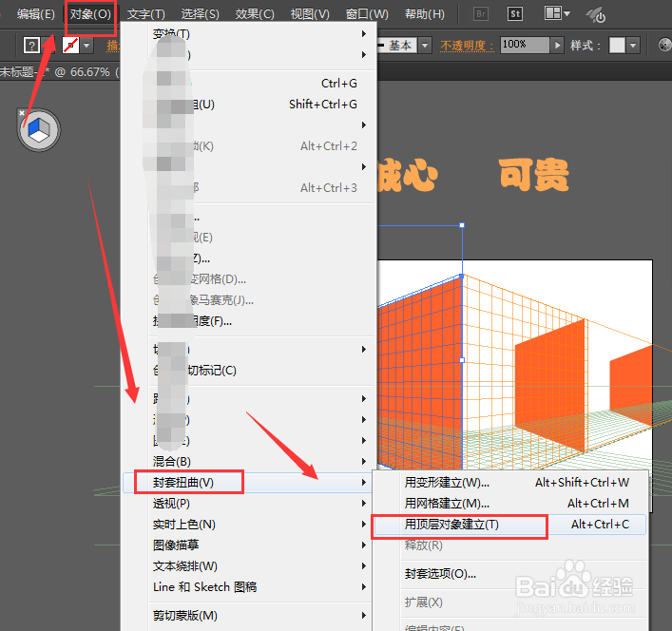672x631 pixels.
Task: Click the Shift+Ctrl+G ungroup row
Action: click(x=249, y=105)
